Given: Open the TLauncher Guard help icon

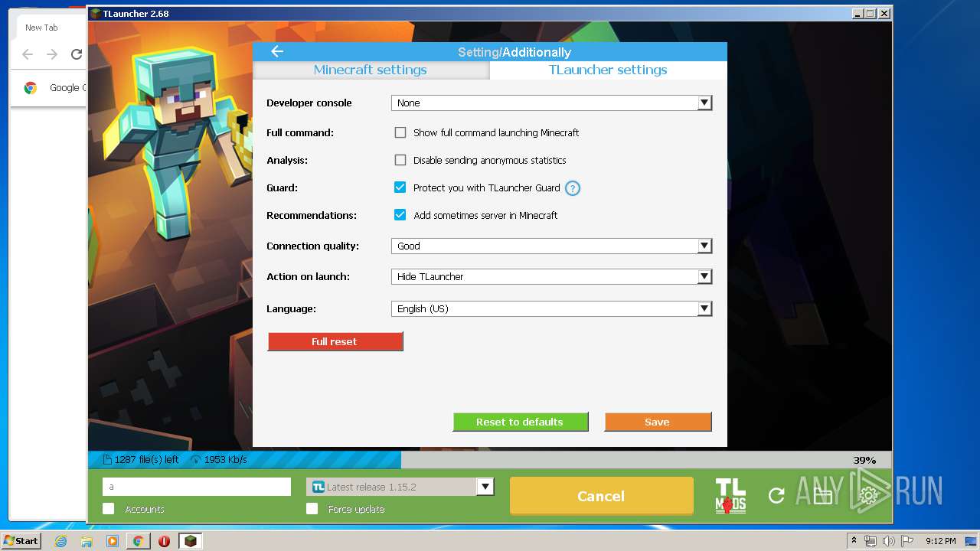Looking at the screenshot, I should click(x=572, y=188).
